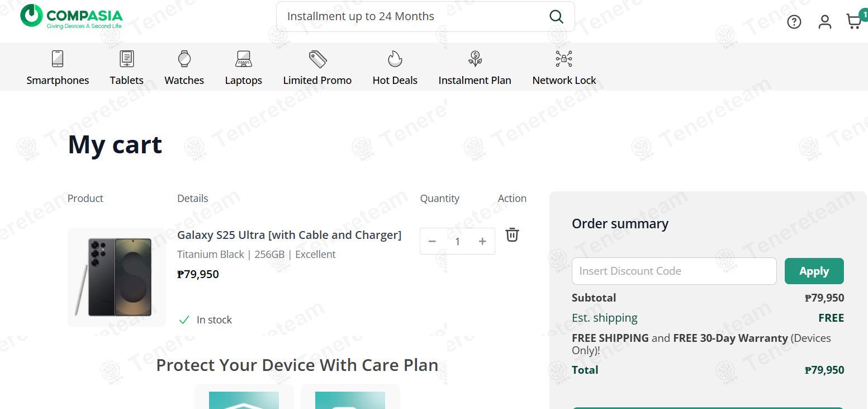Click the Apply discount button
This screenshot has width=868, height=409.
(x=814, y=271)
